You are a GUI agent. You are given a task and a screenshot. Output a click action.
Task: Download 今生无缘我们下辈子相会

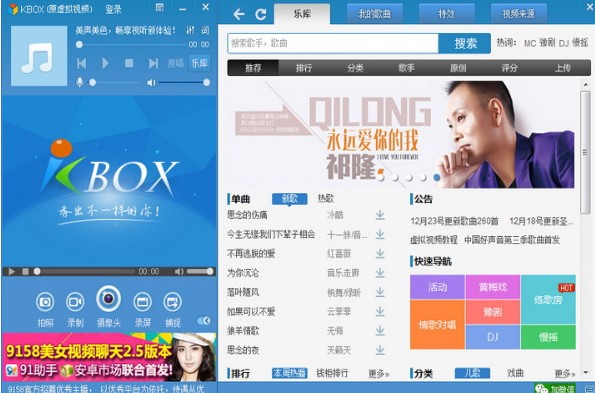pos(380,234)
